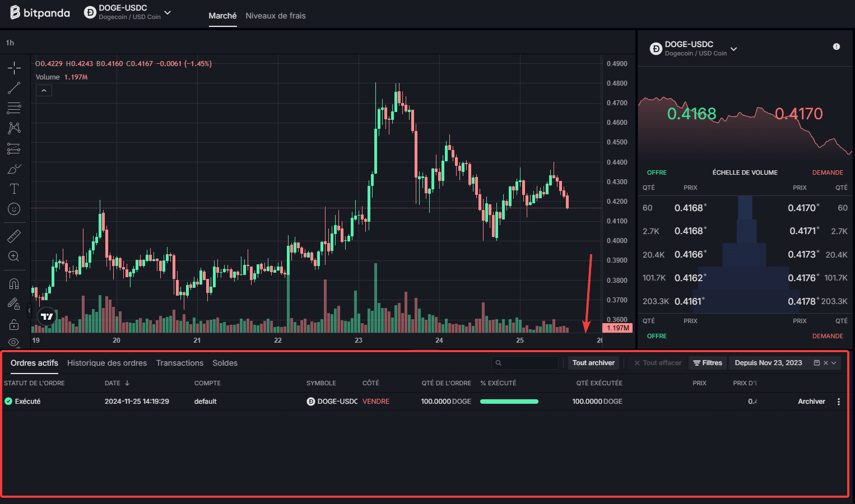Toggle hide all drawings eye icon
855x504 pixels.
[x=14, y=342]
